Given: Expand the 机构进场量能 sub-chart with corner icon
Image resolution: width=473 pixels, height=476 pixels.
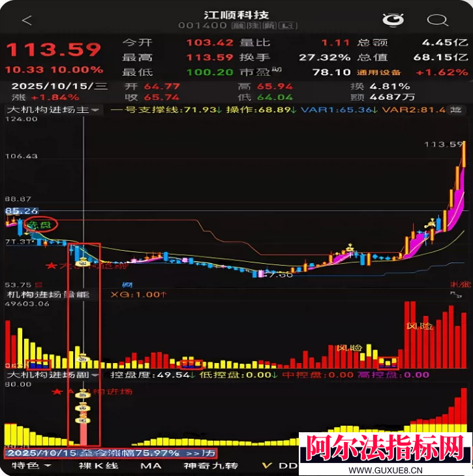Looking at the screenshot, I should (456, 294).
